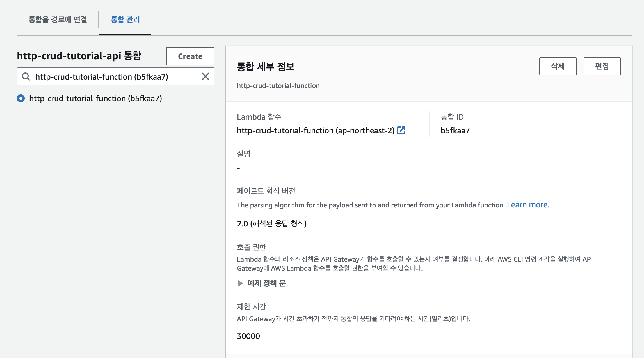644x358 pixels.
Task: Open the Learn more link
Action: [x=528, y=205]
